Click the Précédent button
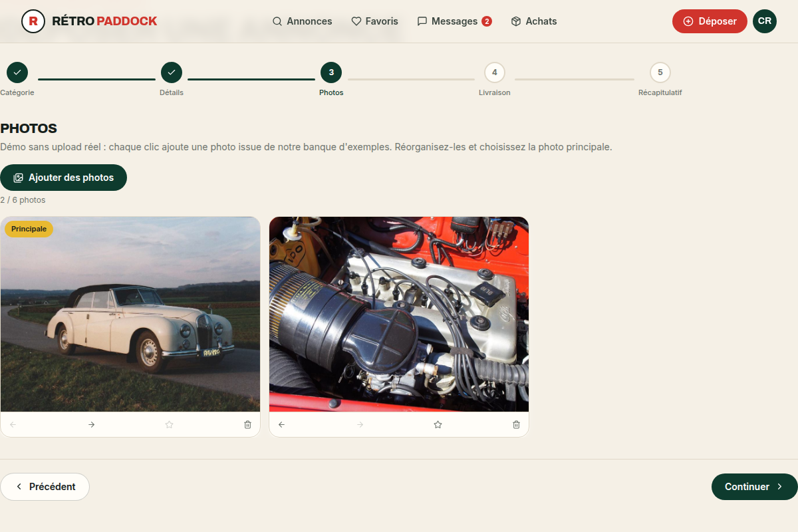798x532 pixels. tap(45, 487)
